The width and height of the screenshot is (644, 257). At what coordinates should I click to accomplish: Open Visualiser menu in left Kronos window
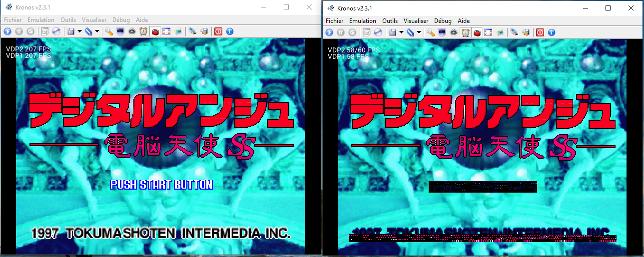94,20
